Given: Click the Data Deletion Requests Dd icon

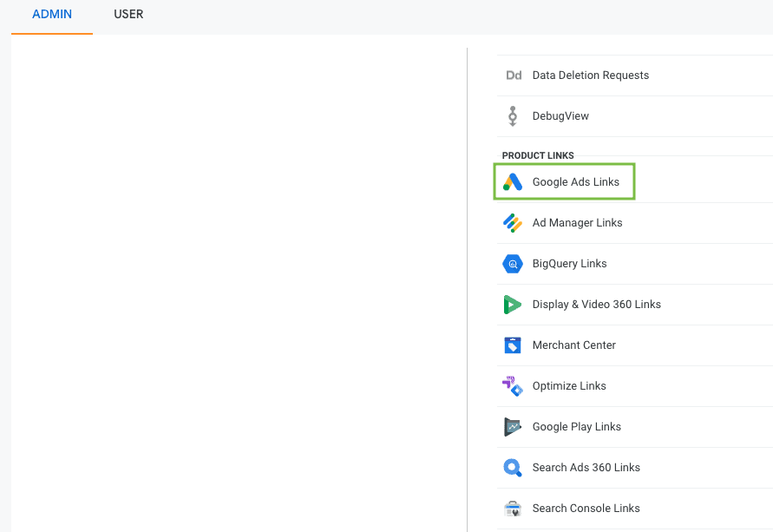Looking at the screenshot, I should click(x=514, y=76).
